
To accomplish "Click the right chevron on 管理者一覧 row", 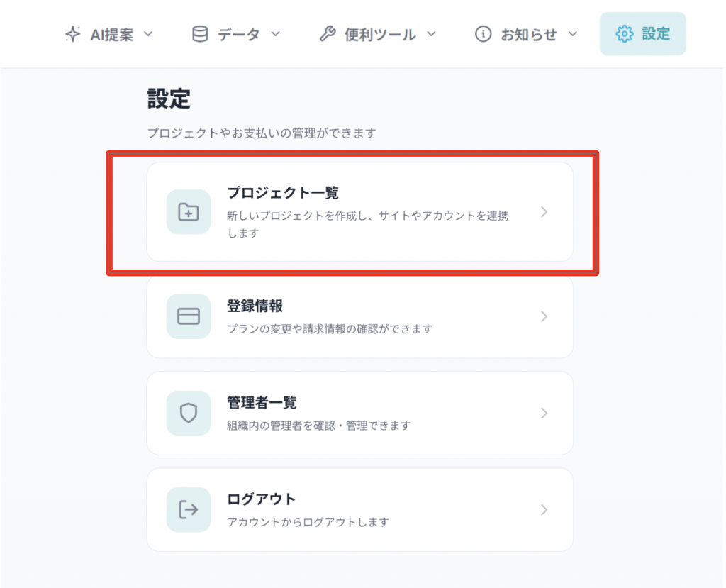I will pos(544,413).
